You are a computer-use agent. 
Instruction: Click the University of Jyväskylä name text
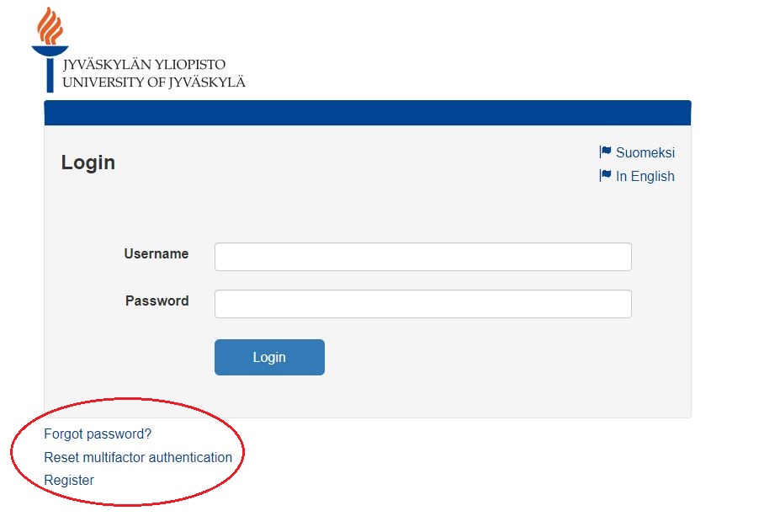tap(154, 82)
